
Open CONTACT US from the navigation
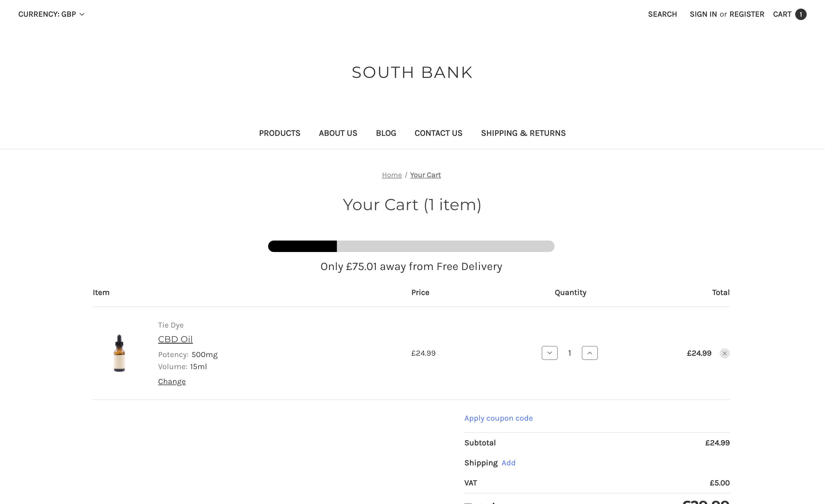[x=438, y=133]
